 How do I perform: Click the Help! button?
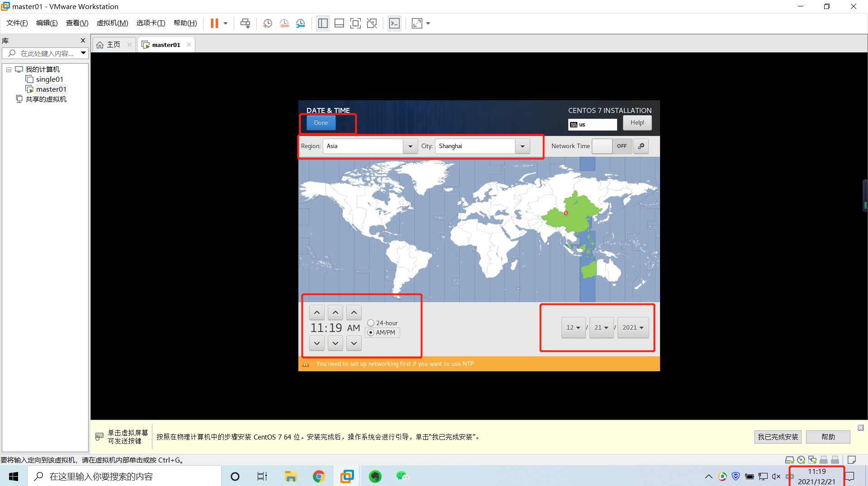click(637, 123)
